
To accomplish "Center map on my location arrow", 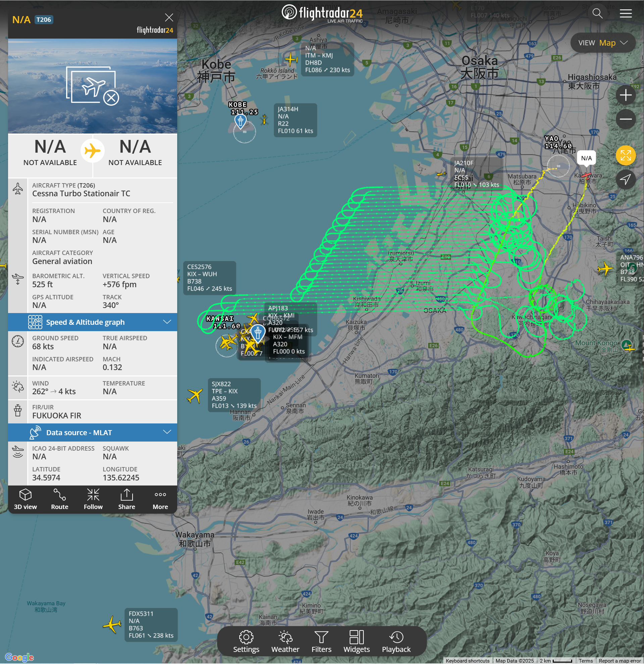I will (625, 179).
